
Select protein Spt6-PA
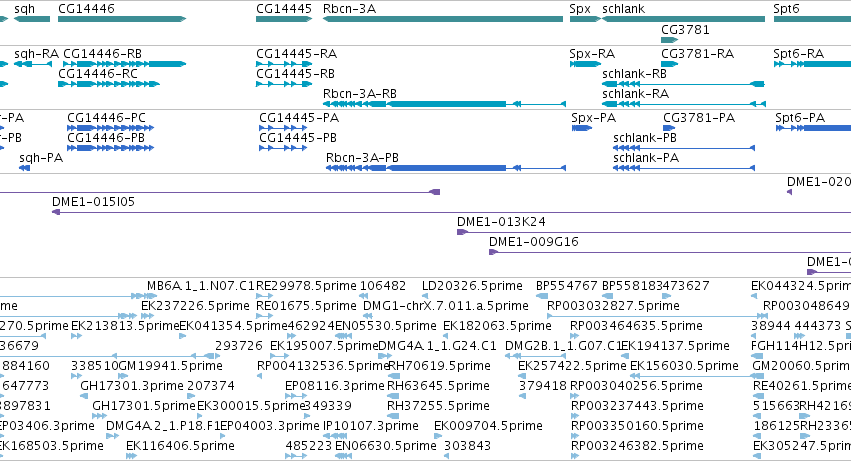click(800, 118)
